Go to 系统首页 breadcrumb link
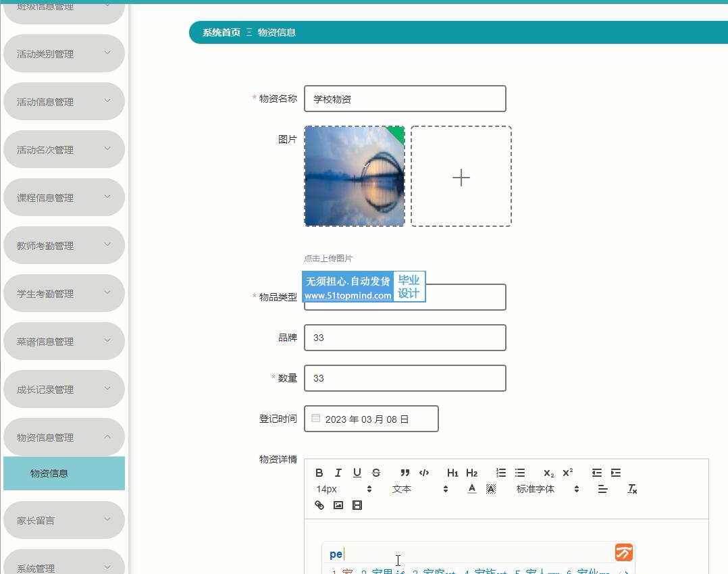Image resolution: width=728 pixels, height=574 pixels. 222,32
